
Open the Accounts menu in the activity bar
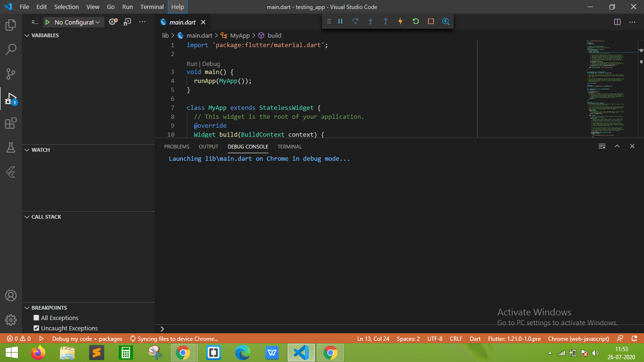[11, 296]
